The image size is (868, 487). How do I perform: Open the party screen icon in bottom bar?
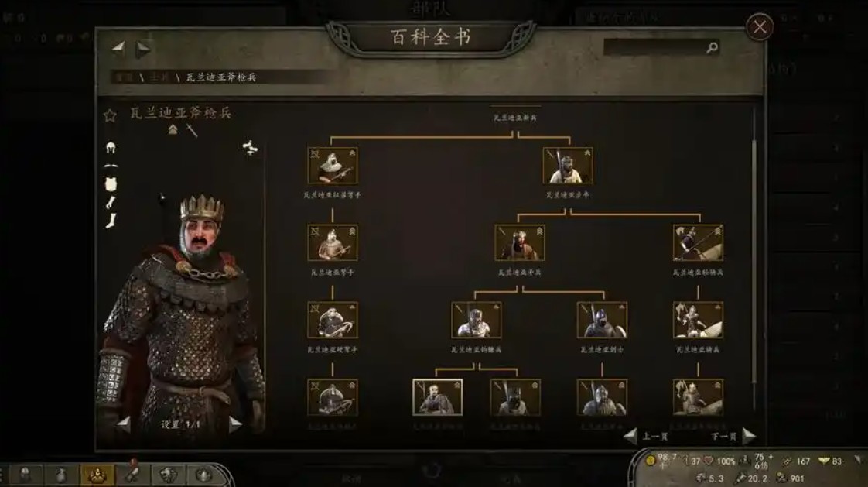pyautogui.click(x=97, y=475)
